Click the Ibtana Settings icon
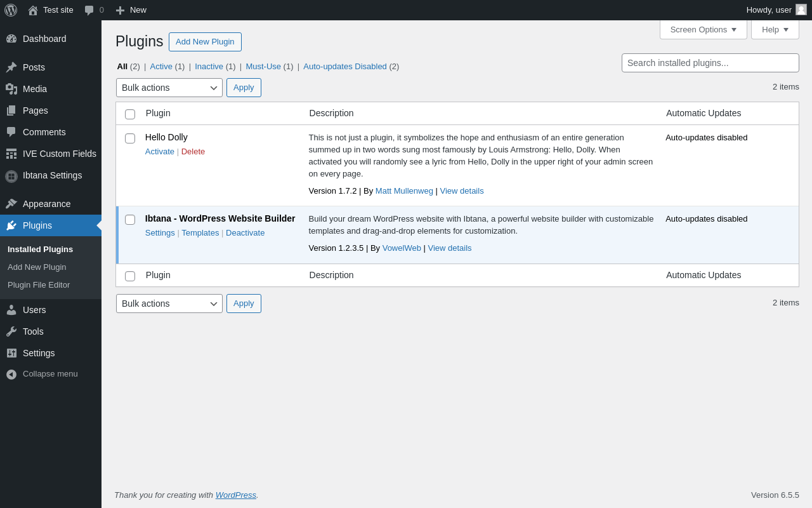Screen dimensions: 812x508 pyautogui.click(x=11, y=176)
